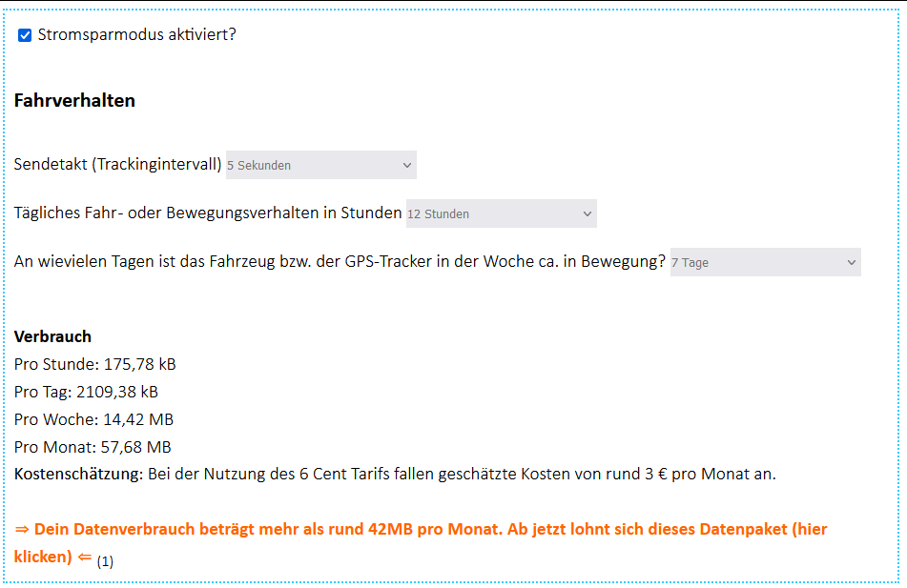Click the 'Sendetakt (Trackingintervall)' label
This screenshot has width=907, height=588.
coord(117,165)
